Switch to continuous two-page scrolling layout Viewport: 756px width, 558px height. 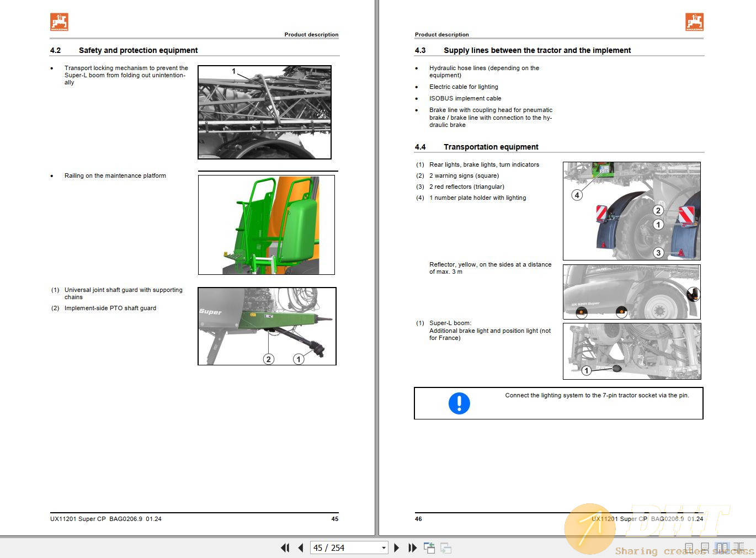[739, 548]
